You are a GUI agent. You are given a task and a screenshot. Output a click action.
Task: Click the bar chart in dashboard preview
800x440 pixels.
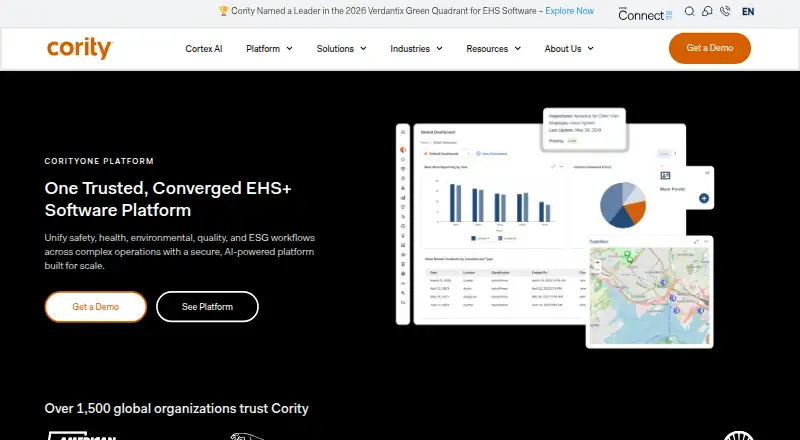(x=499, y=203)
